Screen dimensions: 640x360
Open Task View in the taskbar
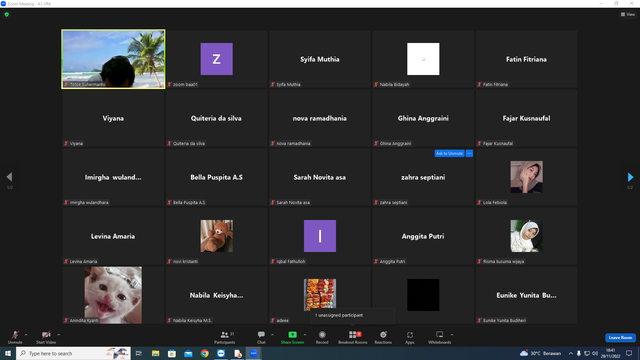pos(139,353)
